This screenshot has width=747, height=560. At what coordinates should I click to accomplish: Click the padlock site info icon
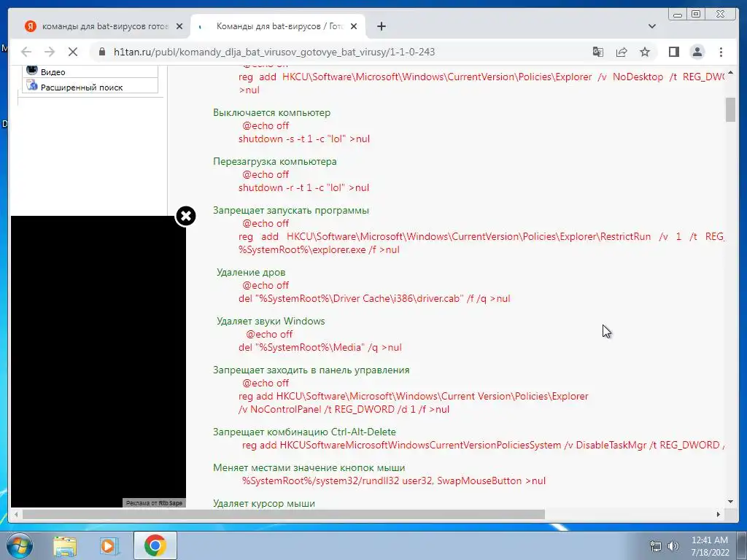click(x=101, y=52)
